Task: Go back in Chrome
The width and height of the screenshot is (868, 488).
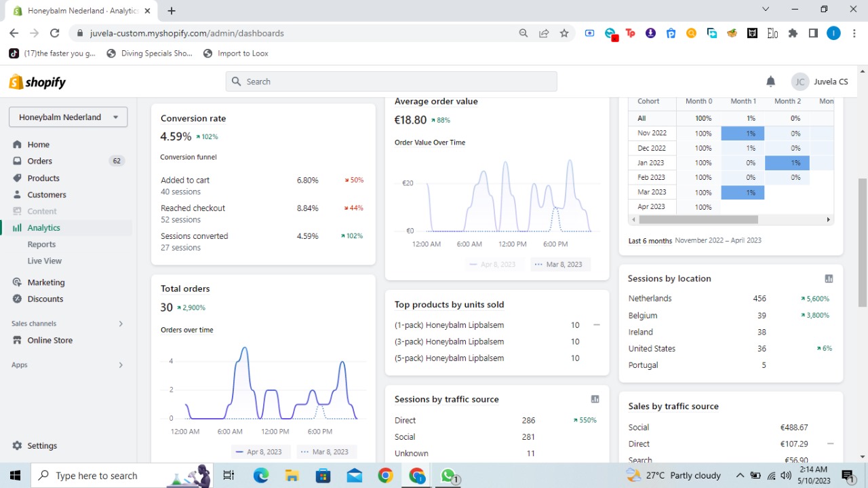Action: pyautogui.click(x=14, y=33)
